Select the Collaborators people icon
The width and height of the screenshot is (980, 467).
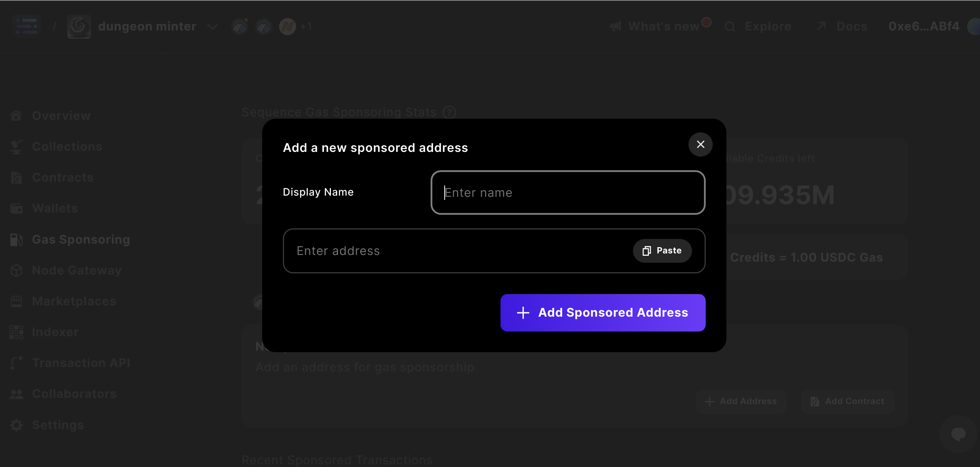tap(16, 394)
